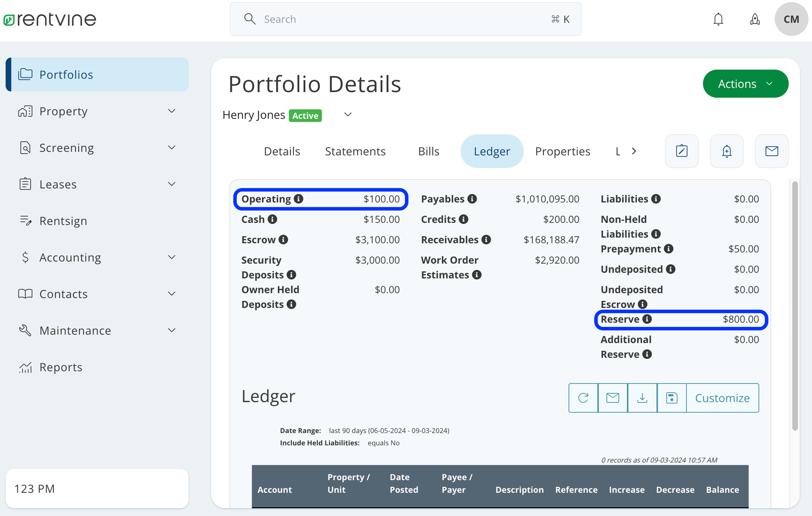812x516 pixels.
Task: Open the Bills tab
Action: pos(428,151)
